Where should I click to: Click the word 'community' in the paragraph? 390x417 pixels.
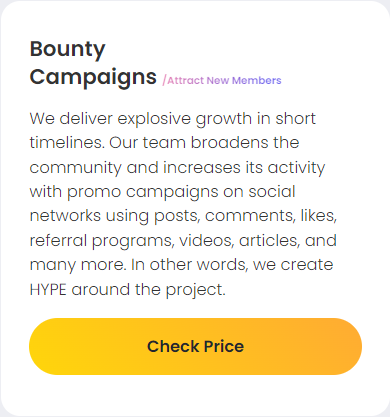pyautogui.click(x=76, y=168)
